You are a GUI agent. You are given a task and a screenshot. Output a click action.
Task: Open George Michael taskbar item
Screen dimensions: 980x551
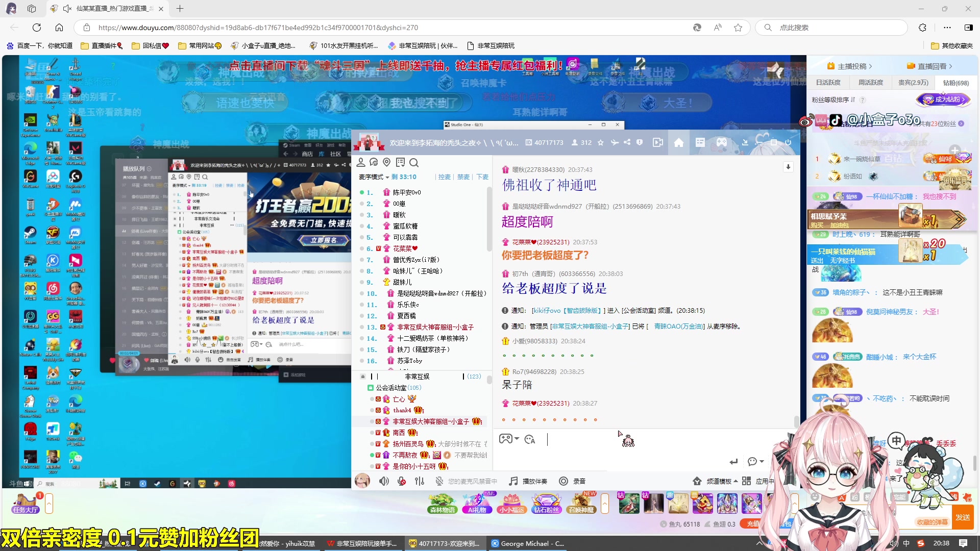527,543
